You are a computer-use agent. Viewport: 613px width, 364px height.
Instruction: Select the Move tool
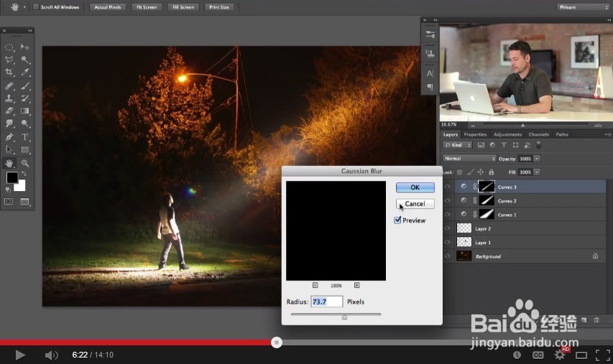tap(25, 47)
